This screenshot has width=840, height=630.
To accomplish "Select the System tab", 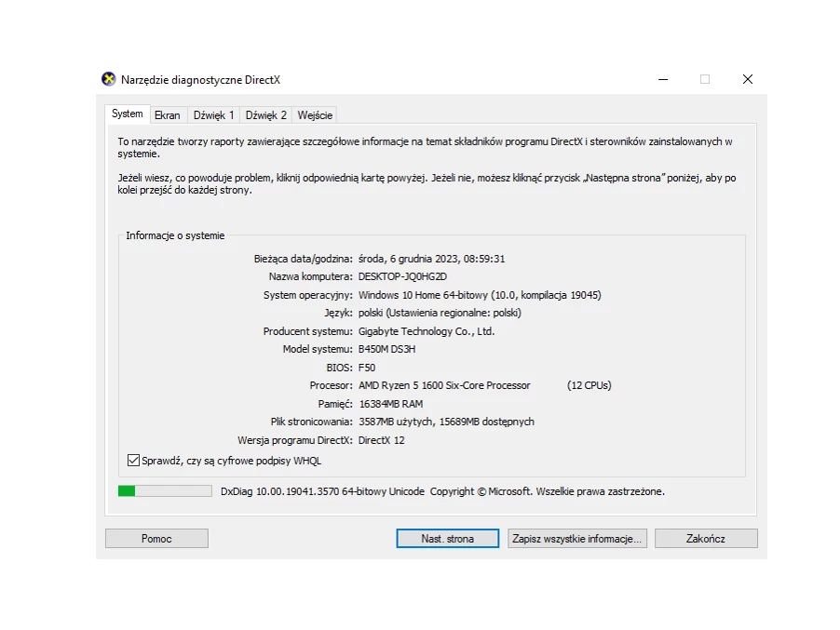I will pos(128,114).
